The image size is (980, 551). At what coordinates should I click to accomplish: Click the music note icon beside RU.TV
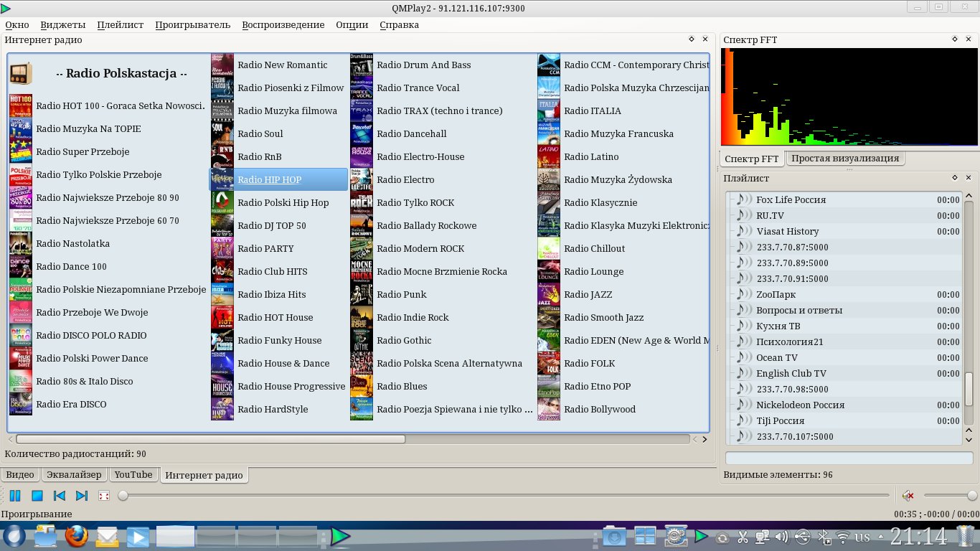(x=744, y=215)
